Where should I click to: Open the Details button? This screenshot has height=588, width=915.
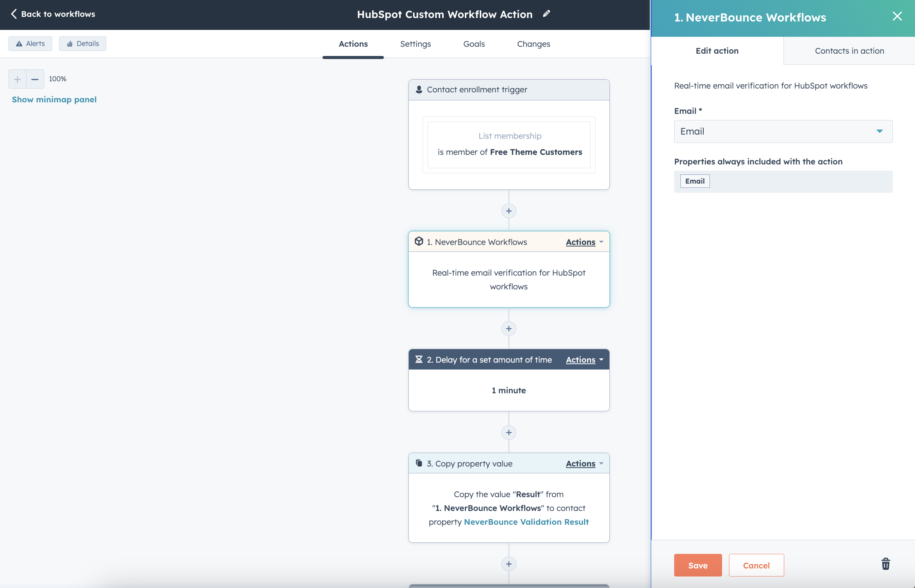pyautogui.click(x=82, y=44)
